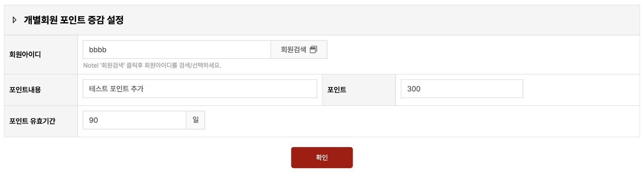Click the 검색/선택하세요 part of the hint

[200, 65]
